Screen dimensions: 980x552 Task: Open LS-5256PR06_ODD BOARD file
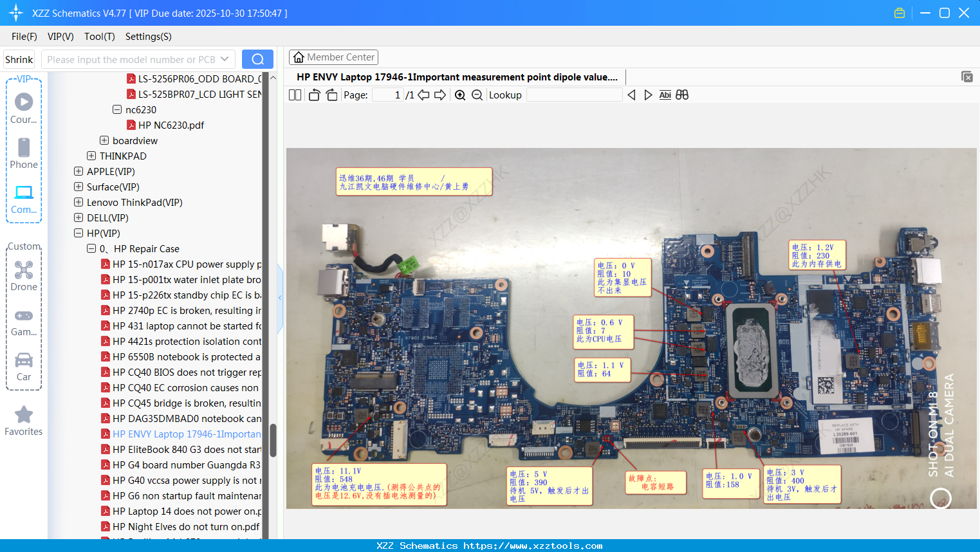(x=194, y=78)
